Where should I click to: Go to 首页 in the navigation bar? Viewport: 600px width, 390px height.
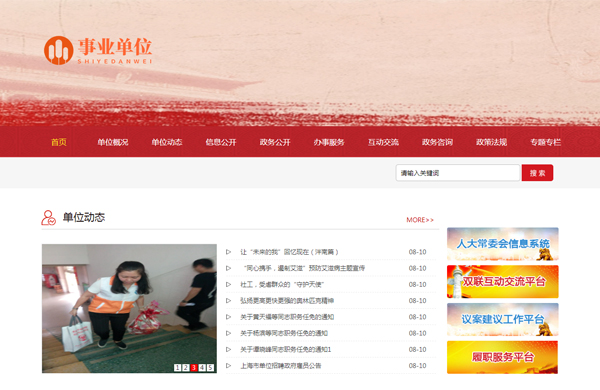tap(59, 142)
